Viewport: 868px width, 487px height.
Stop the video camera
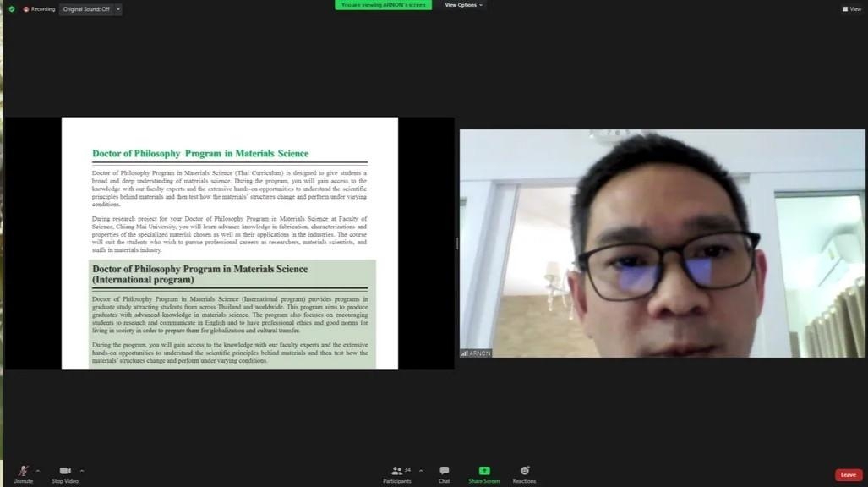coord(65,473)
